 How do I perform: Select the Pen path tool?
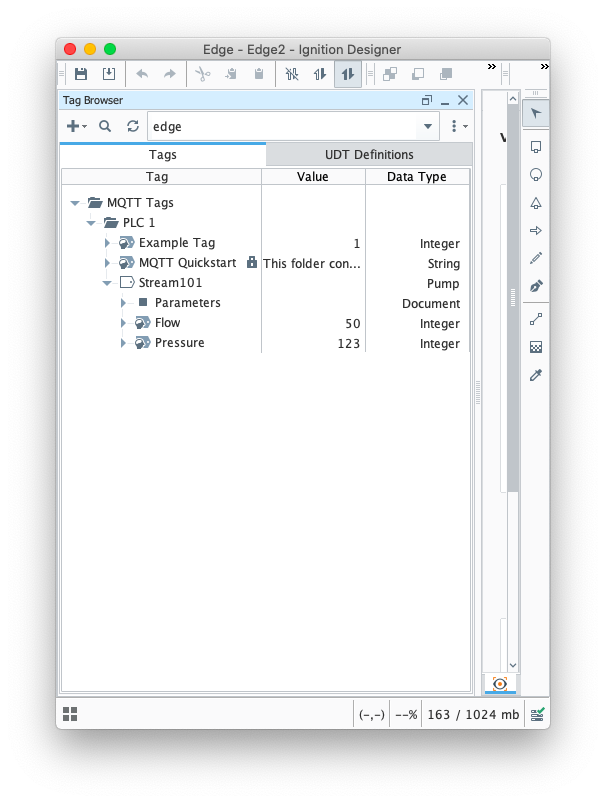pyautogui.click(x=536, y=286)
